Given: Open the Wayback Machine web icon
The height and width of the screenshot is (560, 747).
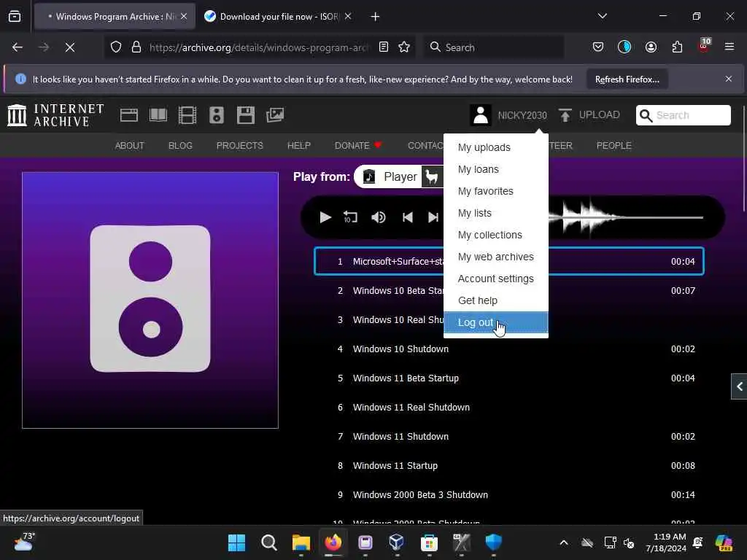Looking at the screenshot, I should coord(128,115).
